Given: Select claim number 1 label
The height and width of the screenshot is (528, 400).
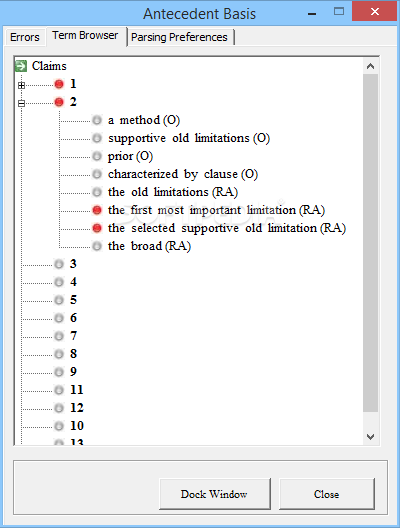Looking at the screenshot, I should [73, 84].
